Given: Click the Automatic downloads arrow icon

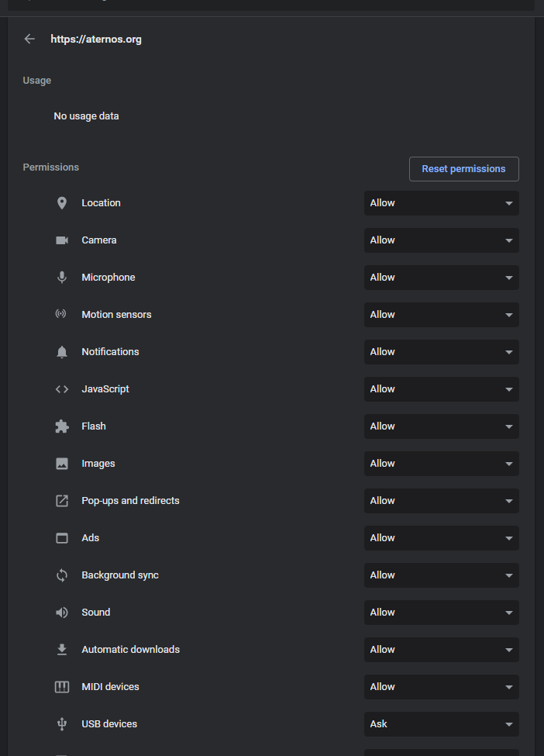Looking at the screenshot, I should click(x=62, y=650).
